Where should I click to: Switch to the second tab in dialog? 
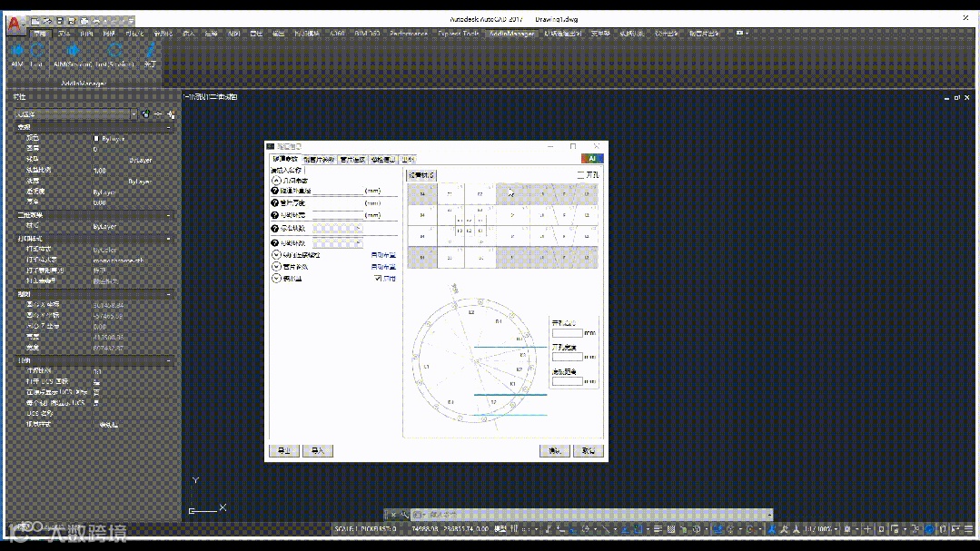319,159
